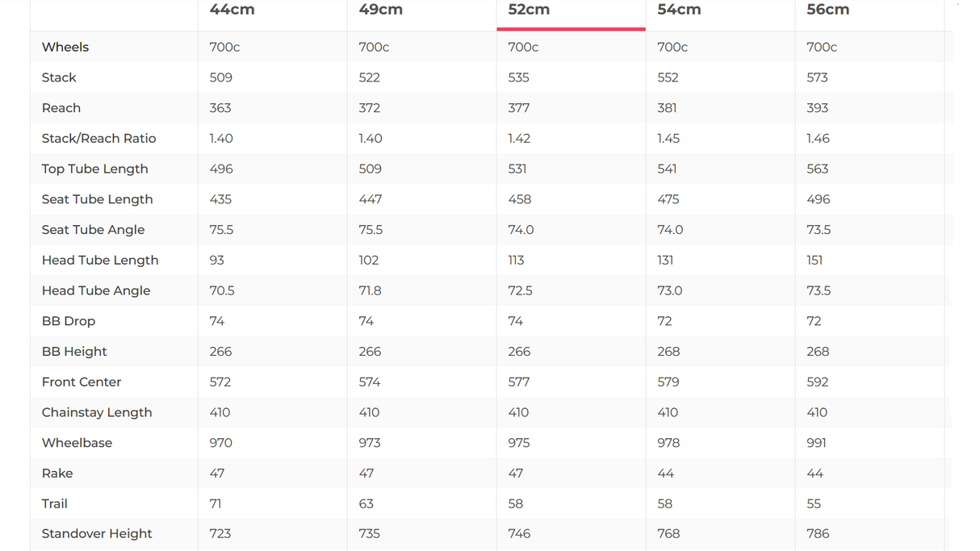This screenshot has width=980, height=551.
Task: Click the 63 Trail value for 49cm
Action: 366,503
